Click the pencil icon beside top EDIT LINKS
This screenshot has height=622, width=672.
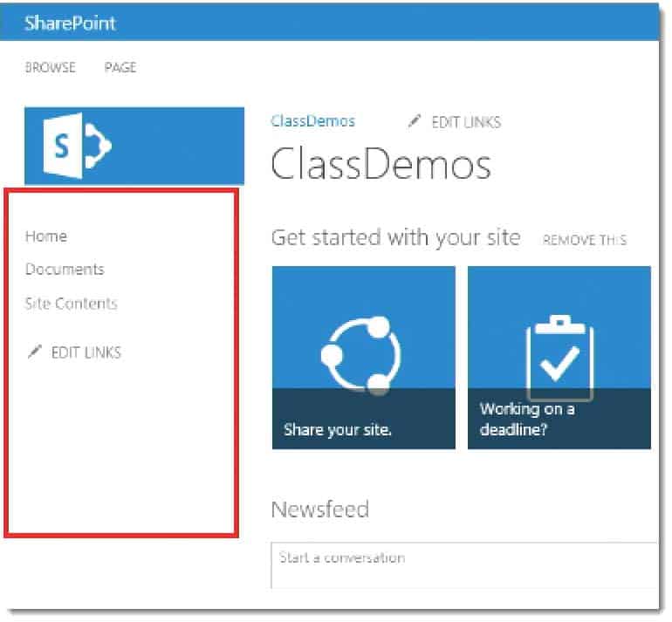click(x=415, y=121)
